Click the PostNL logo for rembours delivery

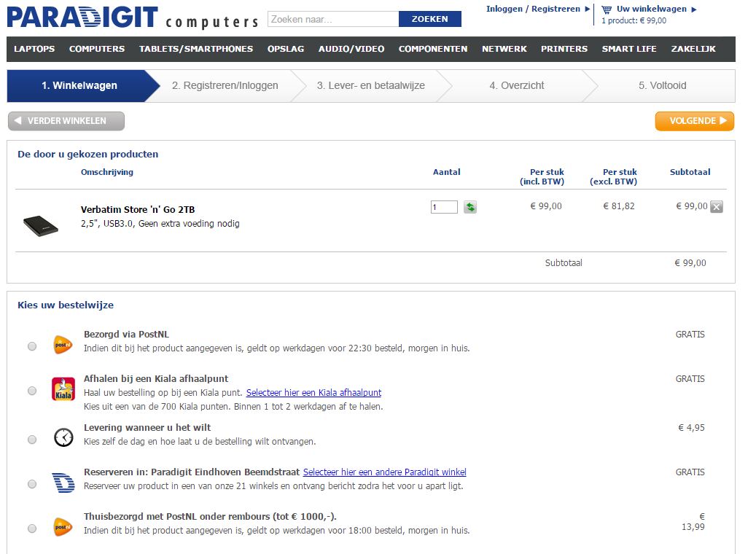click(x=63, y=527)
